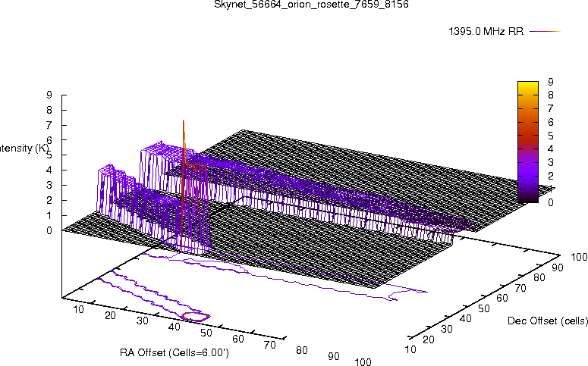Select RA Offset tick label 100
Image resolution: width=588 pixels, height=366 pixels.
coord(363,361)
